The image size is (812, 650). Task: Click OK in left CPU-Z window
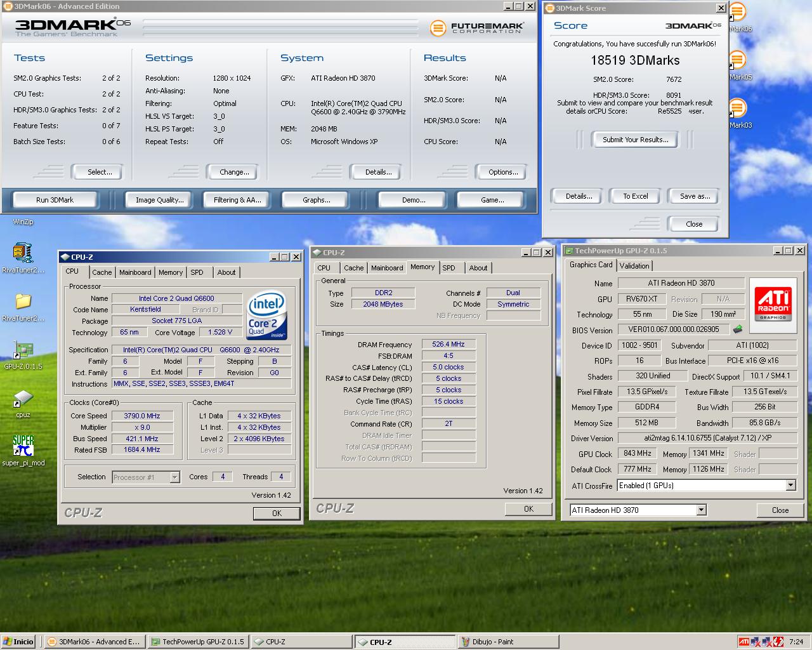[x=277, y=513]
